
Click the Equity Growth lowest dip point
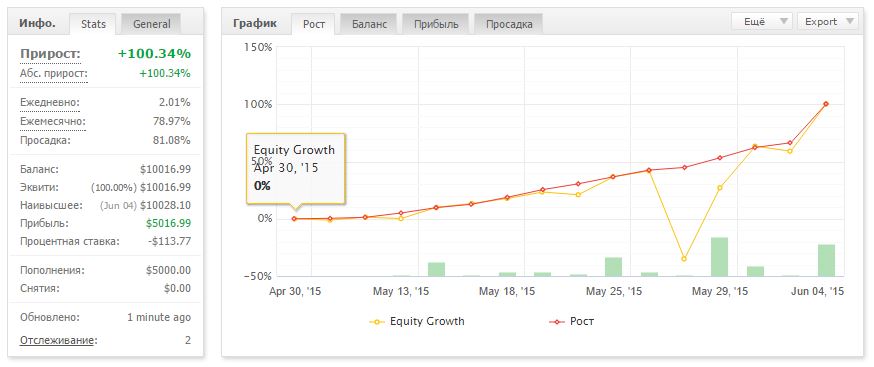coord(684,259)
